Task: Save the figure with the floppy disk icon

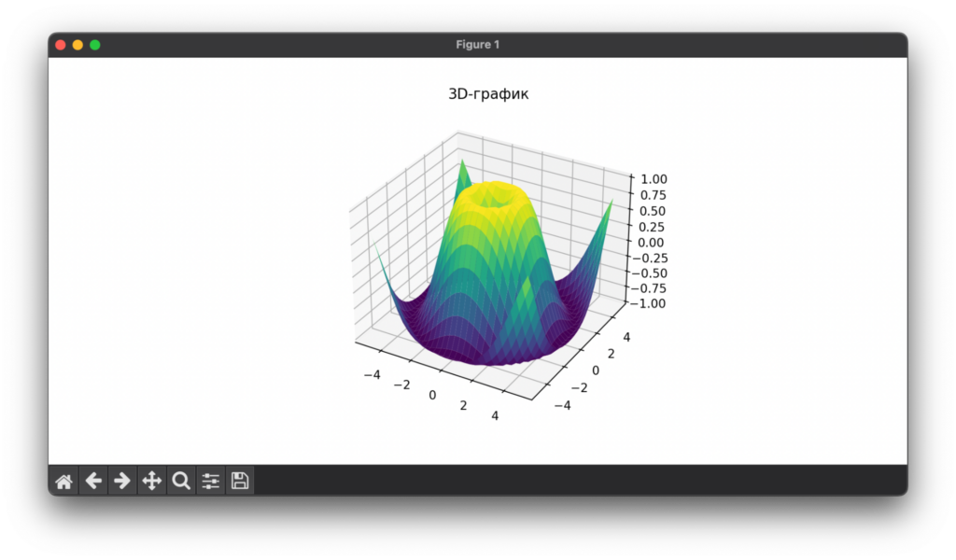Action: tap(239, 480)
